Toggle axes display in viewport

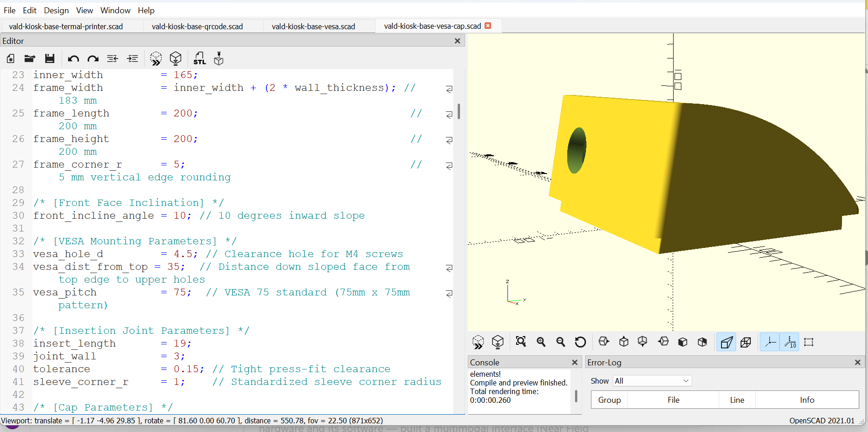(x=770, y=342)
